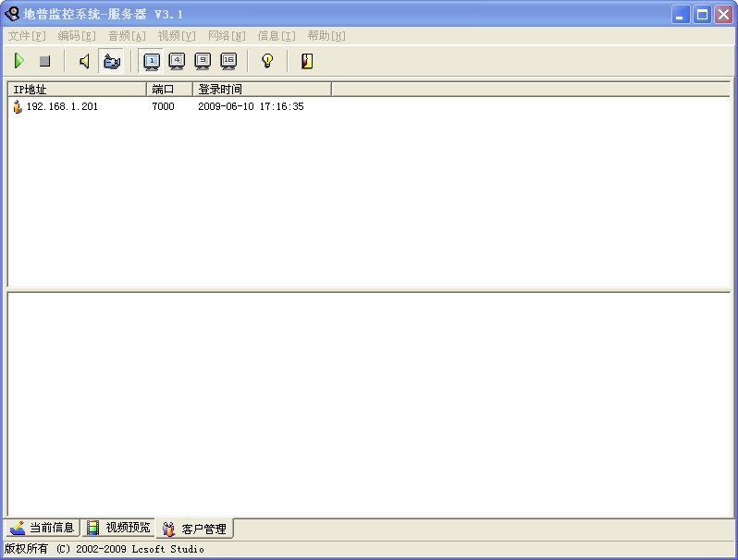
Task: Expand the 视频 (Video) menu
Action: pos(177,36)
